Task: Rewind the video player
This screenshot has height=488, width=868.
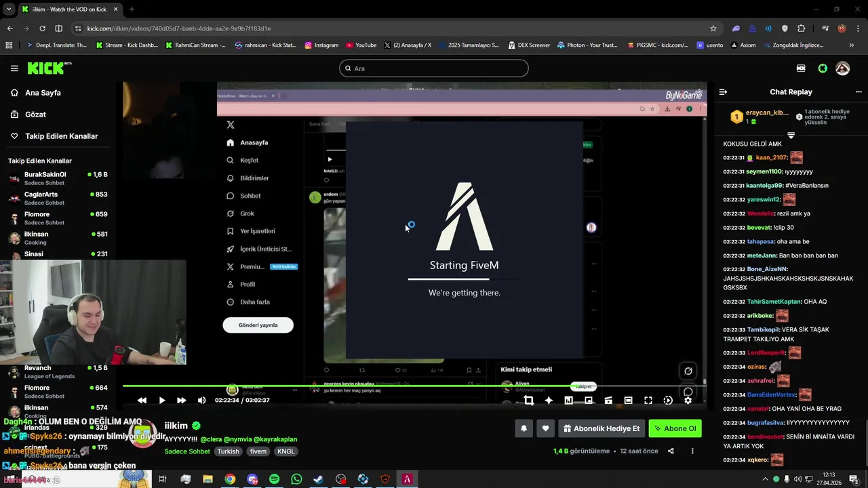Action: pyautogui.click(x=142, y=401)
